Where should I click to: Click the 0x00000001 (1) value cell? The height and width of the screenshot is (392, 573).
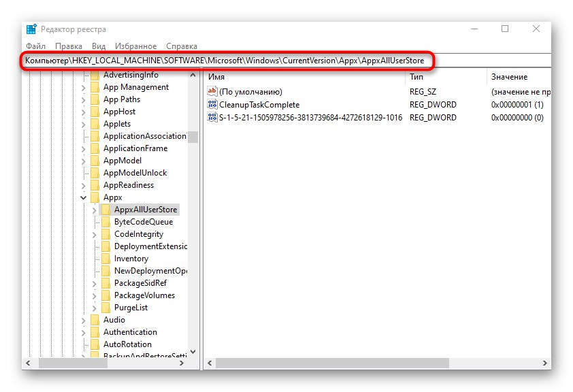pyautogui.click(x=517, y=105)
